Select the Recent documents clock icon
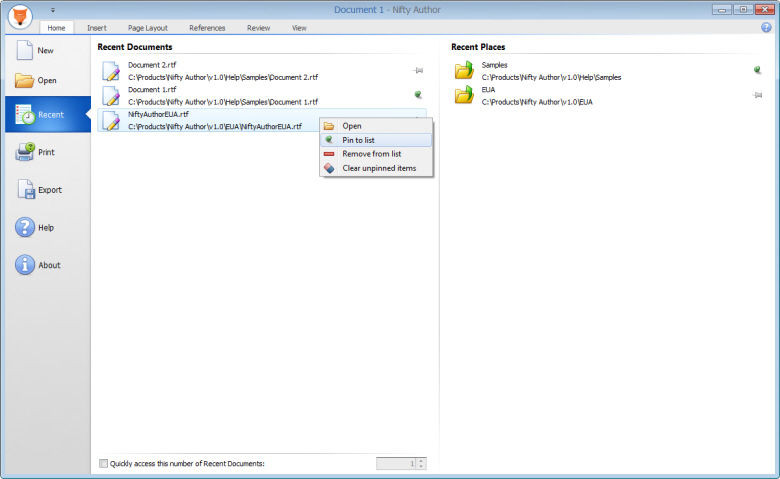This screenshot has height=479, width=780. point(25,114)
